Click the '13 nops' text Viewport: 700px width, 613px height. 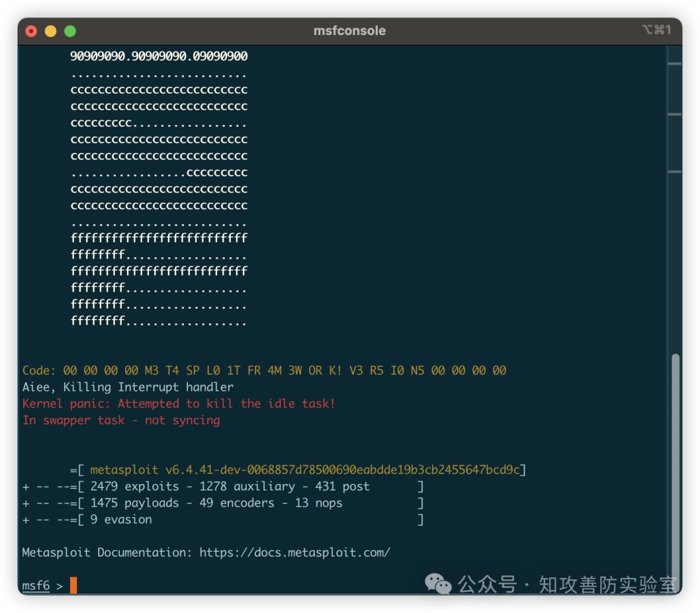(x=319, y=503)
